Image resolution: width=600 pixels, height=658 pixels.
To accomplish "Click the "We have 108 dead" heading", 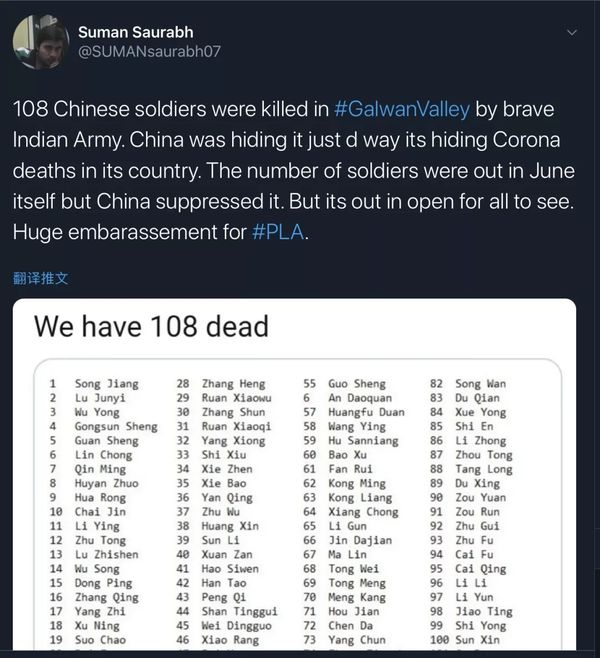I will pos(151,326).
